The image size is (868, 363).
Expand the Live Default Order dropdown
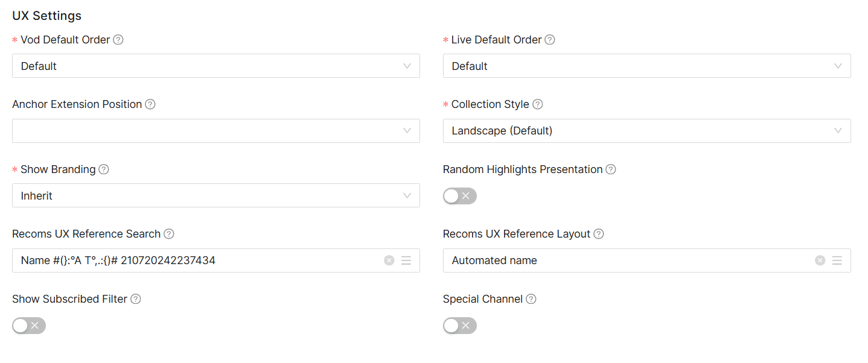click(646, 66)
